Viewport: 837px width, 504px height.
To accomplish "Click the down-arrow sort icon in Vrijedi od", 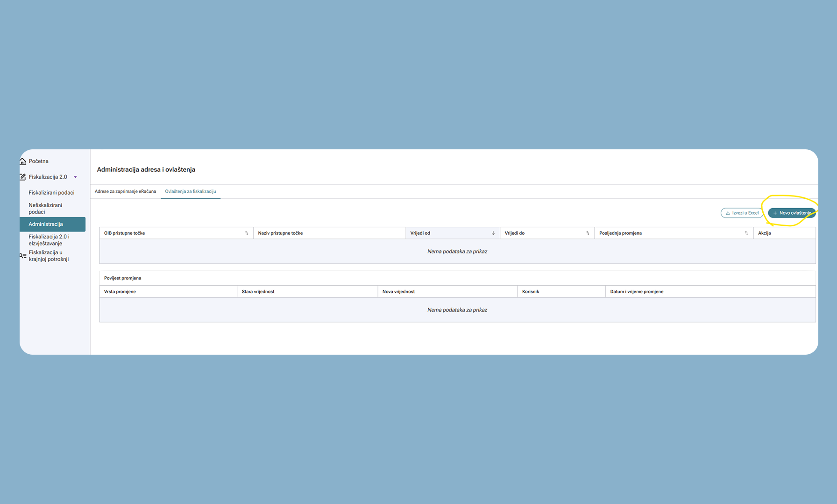I will click(493, 233).
